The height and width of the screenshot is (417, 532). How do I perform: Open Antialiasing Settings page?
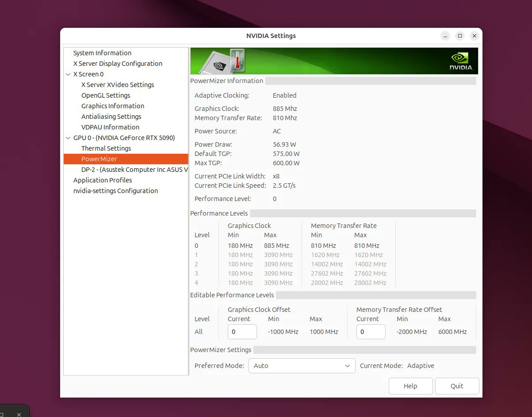(111, 116)
